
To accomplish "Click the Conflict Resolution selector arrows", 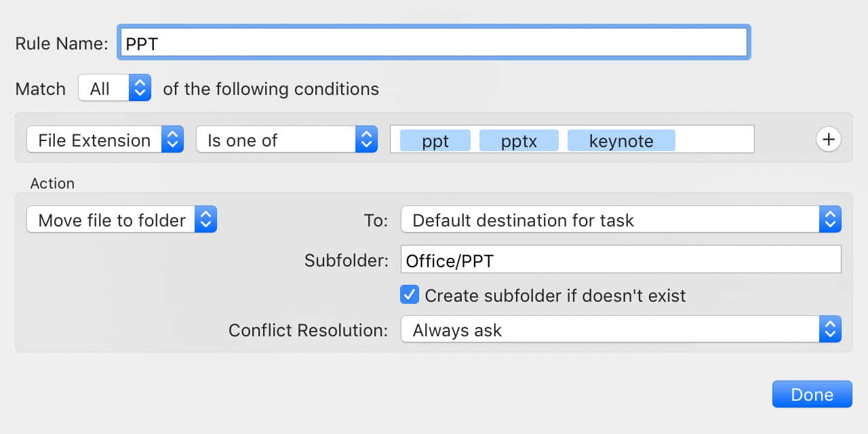I will [x=830, y=330].
